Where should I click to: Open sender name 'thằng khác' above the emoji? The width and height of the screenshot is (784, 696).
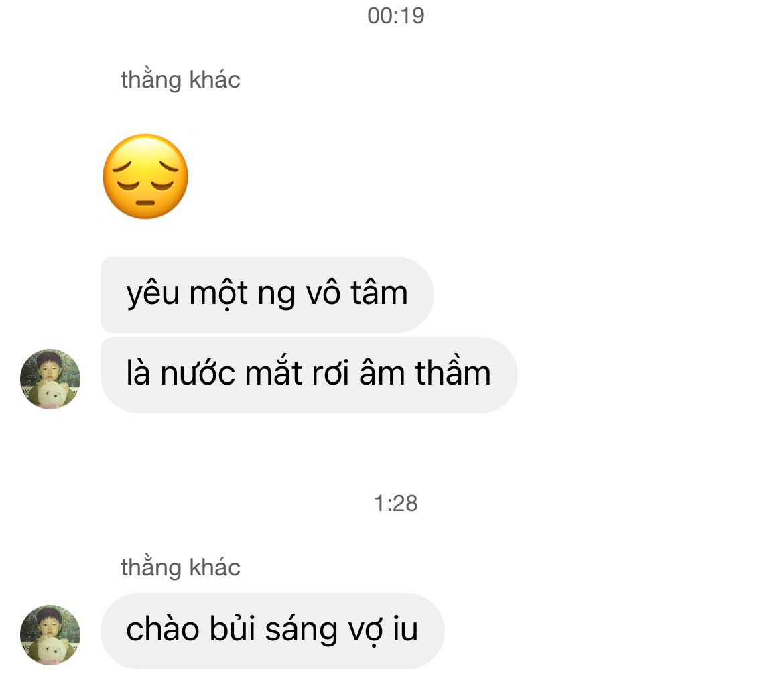pos(180,80)
